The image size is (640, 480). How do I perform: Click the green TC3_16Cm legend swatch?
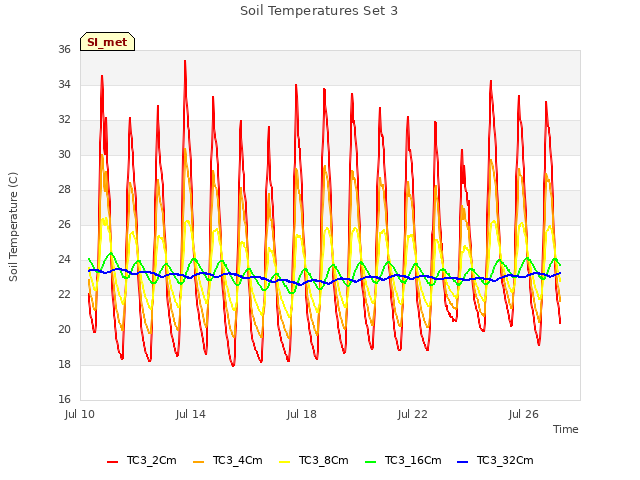pyautogui.click(x=370, y=462)
